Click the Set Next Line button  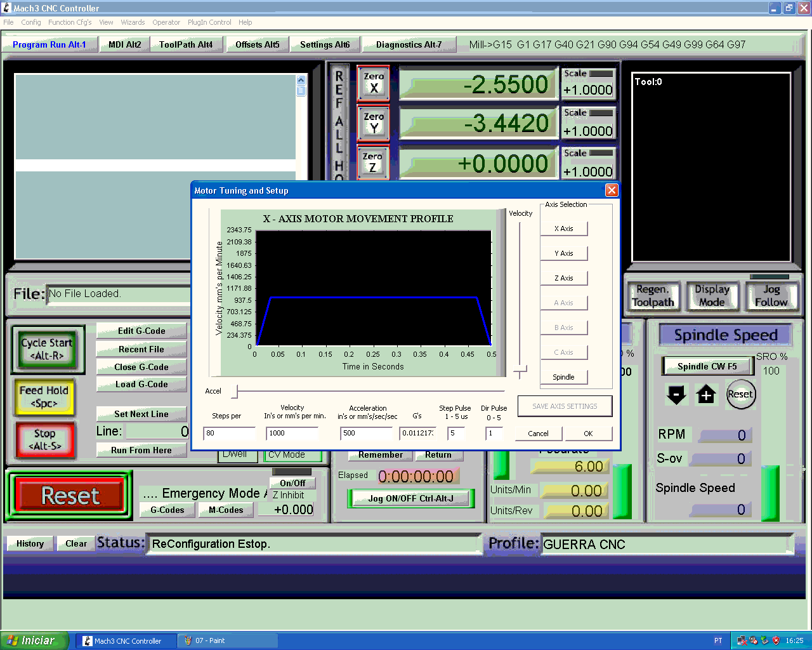click(141, 414)
